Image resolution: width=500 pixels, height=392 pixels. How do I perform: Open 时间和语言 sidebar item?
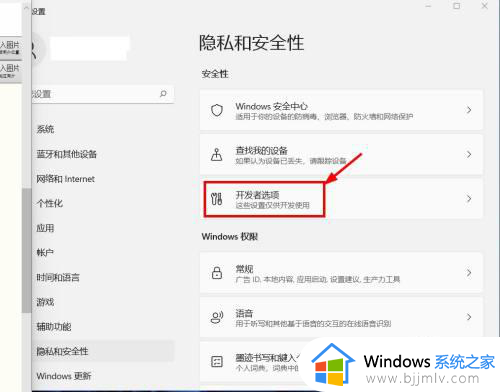click(58, 277)
